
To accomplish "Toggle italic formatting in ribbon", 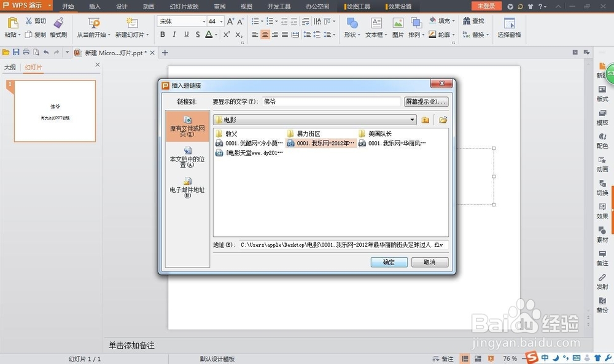I will pyautogui.click(x=174, y=34).
